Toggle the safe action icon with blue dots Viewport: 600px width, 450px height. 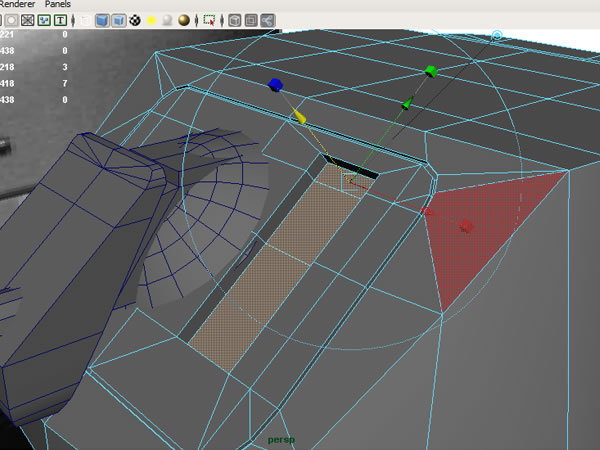[44, 20]
